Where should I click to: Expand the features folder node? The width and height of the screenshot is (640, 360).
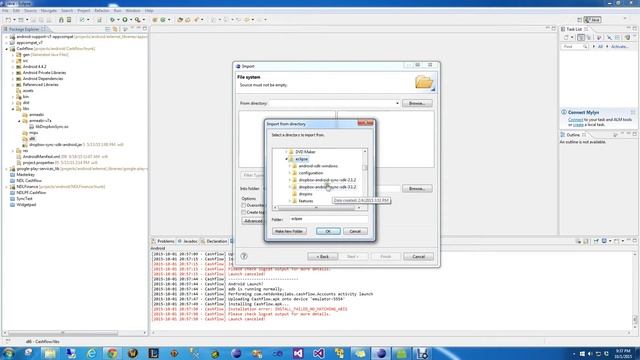pos(290,201)
